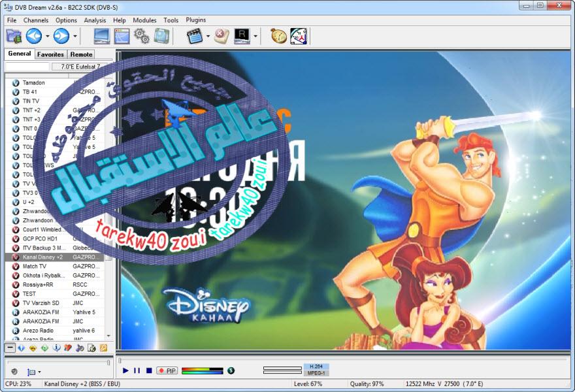Go to previous channel with left arrow
The width and height of the screenshot is (575, 392).
[x=34, y=37]
